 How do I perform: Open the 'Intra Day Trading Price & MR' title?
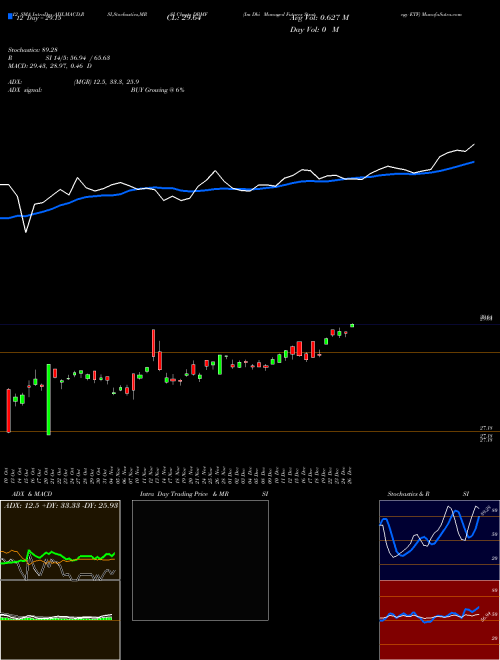tap(184, 494)
